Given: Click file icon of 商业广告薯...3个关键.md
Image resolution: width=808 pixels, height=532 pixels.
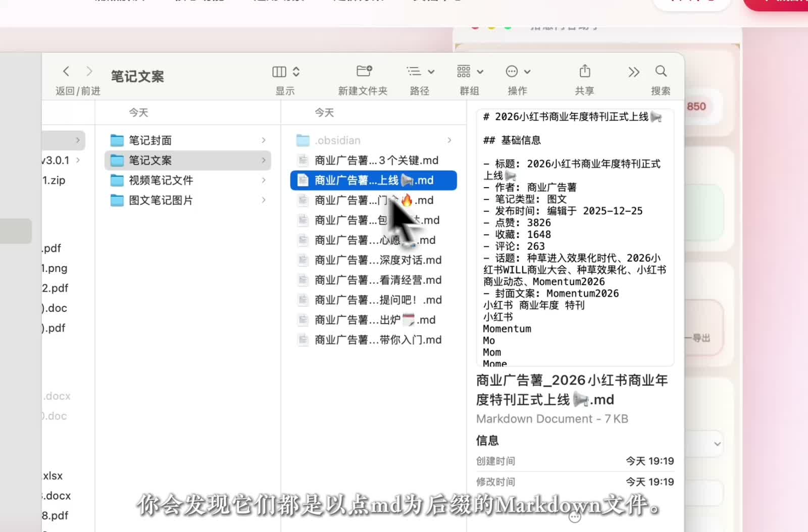Looking at the screenshot, I should 303,161.
